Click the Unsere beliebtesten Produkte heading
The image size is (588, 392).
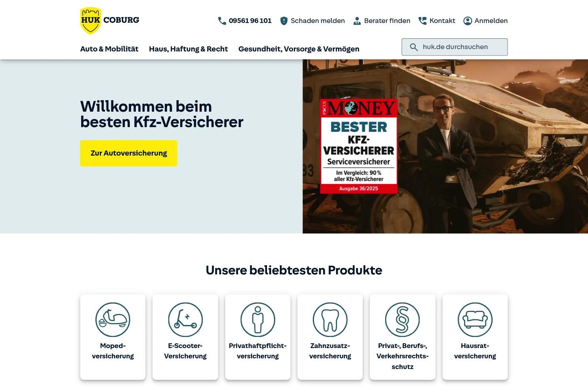[294, 270]
